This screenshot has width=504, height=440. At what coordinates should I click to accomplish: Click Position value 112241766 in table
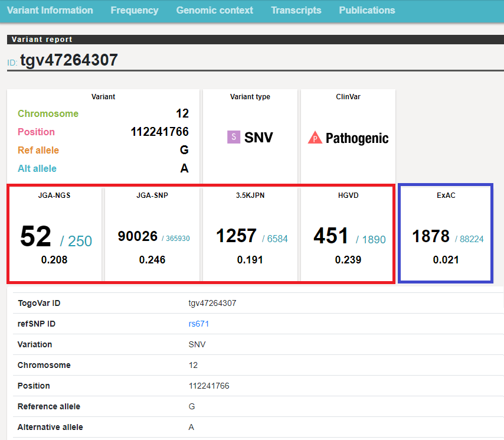click(209, 386)
